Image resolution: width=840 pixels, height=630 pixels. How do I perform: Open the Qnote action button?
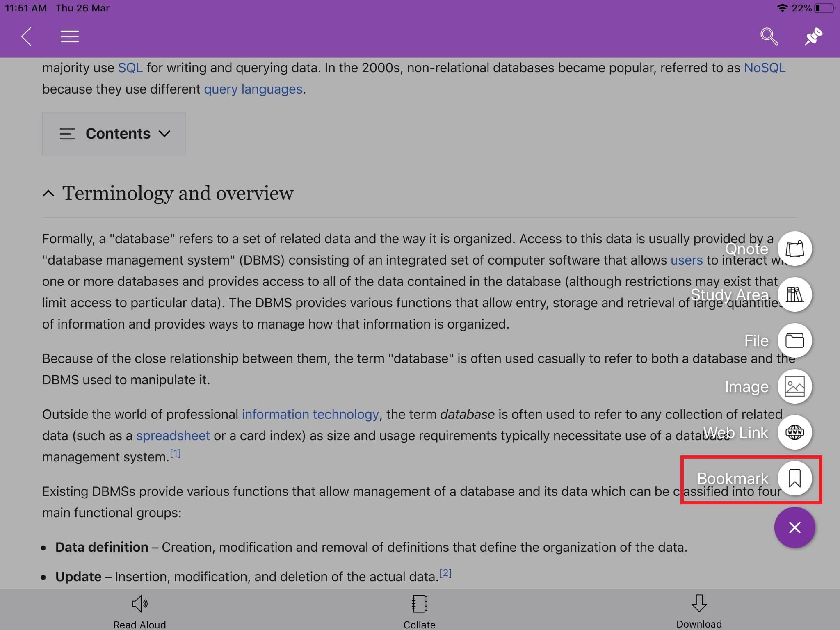794,249
